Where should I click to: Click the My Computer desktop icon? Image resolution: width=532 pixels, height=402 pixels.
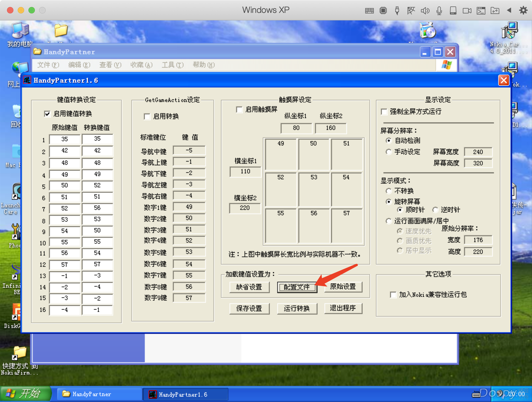20,31
